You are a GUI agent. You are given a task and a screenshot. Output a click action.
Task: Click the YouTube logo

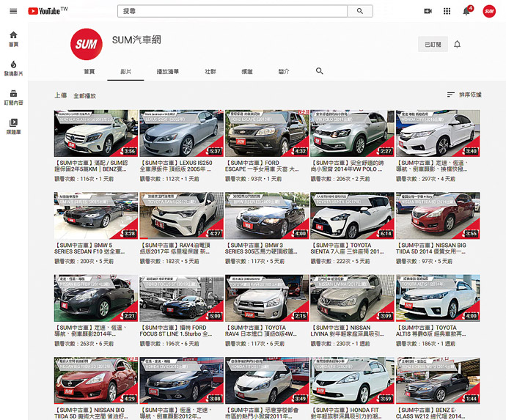pyautogui.click(x=47, y=11)
